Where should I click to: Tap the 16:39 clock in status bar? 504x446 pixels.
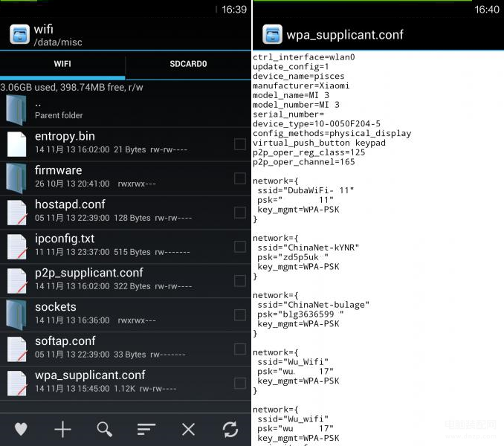point(234,10)
